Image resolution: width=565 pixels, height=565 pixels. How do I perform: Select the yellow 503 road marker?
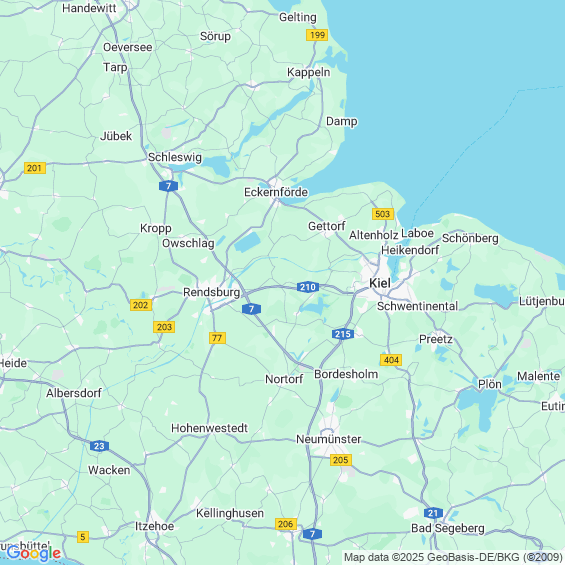[383, 214]
